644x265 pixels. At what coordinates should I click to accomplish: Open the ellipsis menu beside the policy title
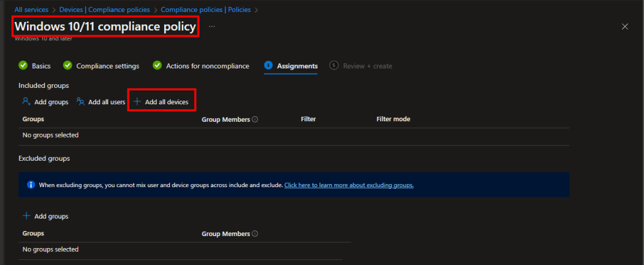pos(212,26)
